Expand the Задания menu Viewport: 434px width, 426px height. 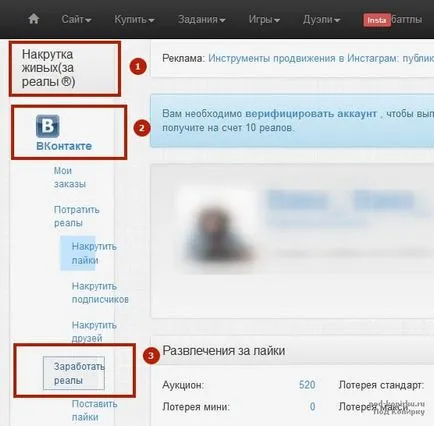[201, 19]
